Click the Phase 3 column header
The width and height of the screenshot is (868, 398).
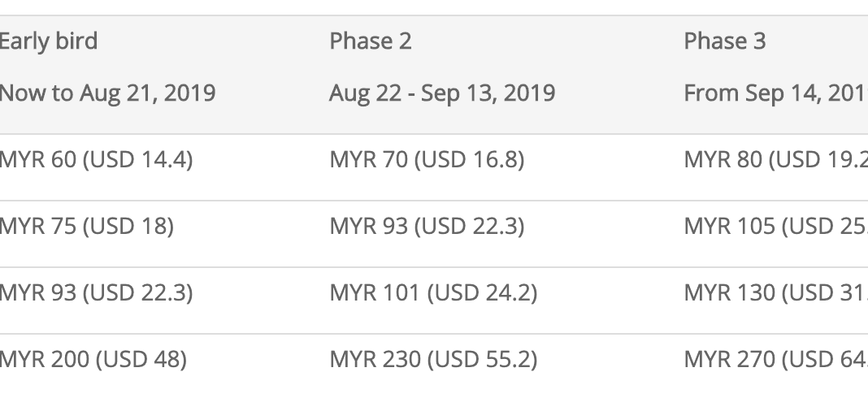click(725, 41)
